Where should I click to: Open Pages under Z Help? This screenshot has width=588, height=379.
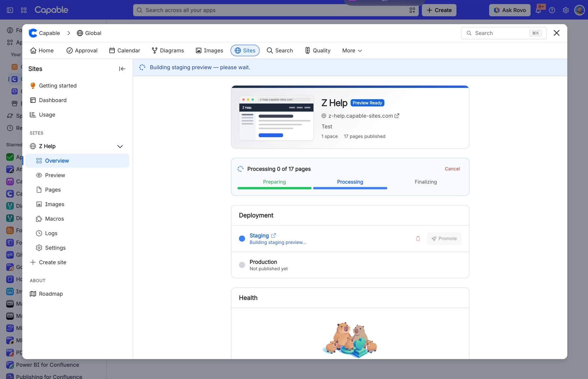(x=77, y=190)
